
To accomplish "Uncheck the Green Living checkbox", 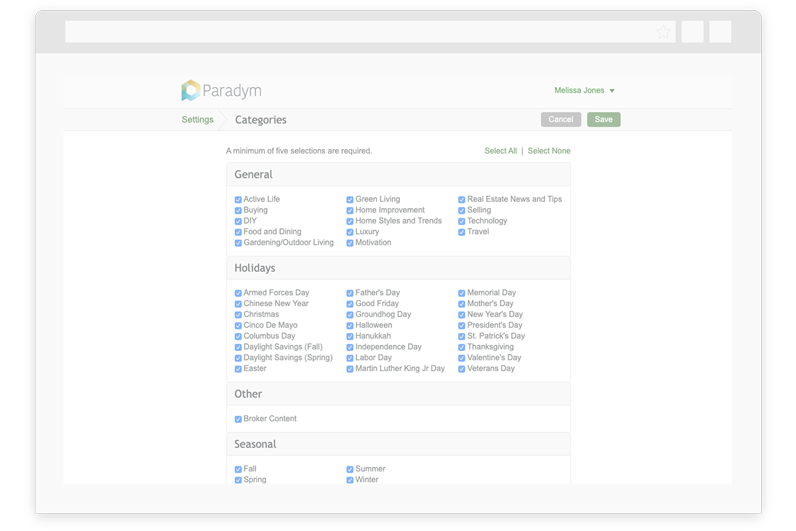I will (x=350, y=200).
